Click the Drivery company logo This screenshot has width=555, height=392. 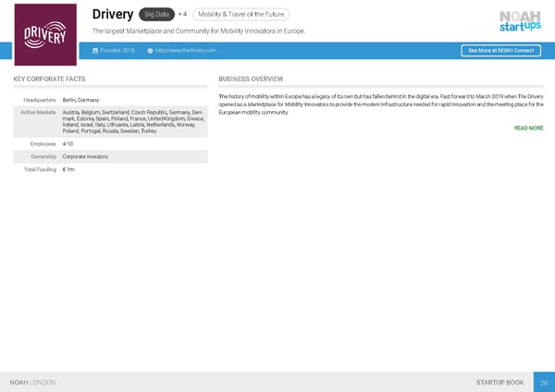tap(45, 33)
